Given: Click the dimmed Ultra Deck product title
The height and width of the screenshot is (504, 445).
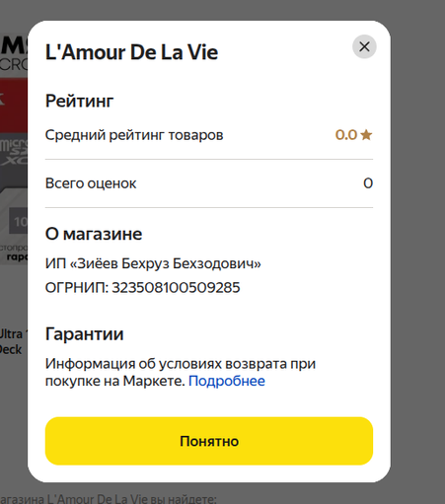Looking at the screenshot, I should click(12, 341).
